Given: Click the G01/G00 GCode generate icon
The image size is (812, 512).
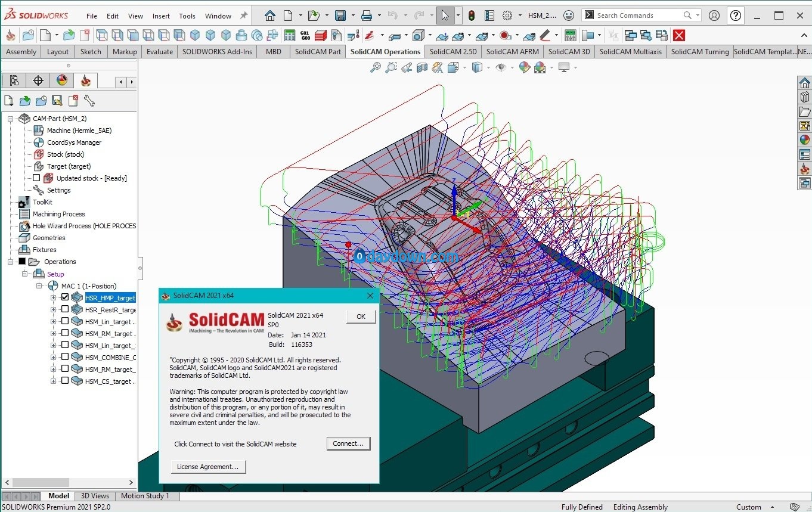Looking at the screenshot, I should 305,35.
